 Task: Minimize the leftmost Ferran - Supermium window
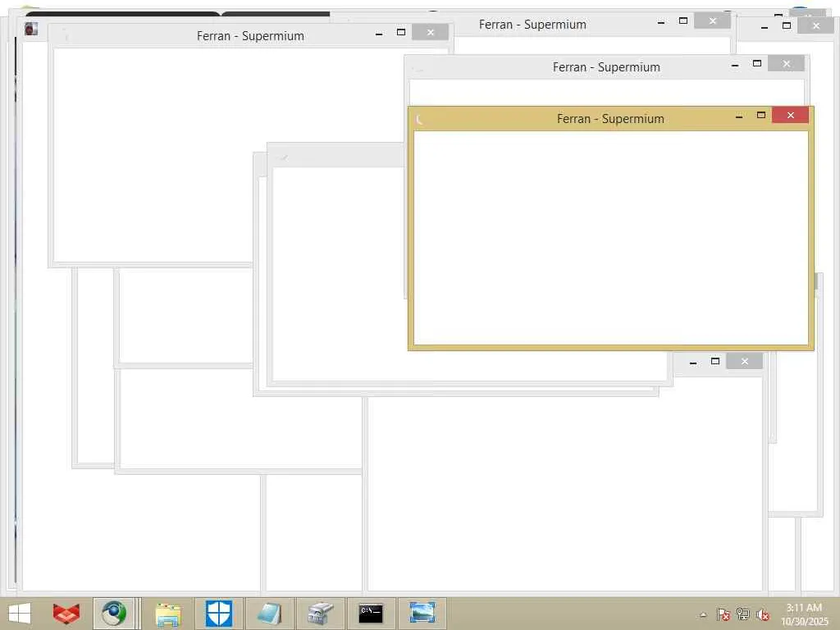[x=379, y=32]
